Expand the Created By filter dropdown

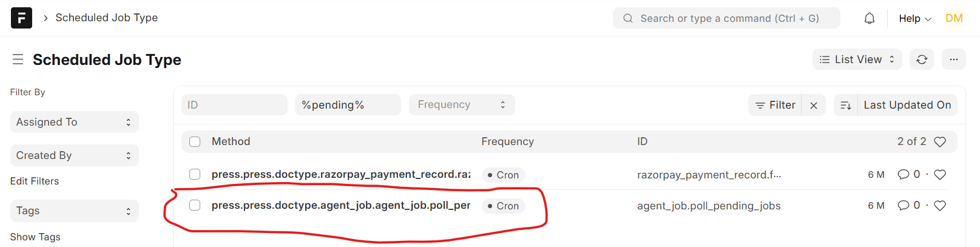pos(75,155)
